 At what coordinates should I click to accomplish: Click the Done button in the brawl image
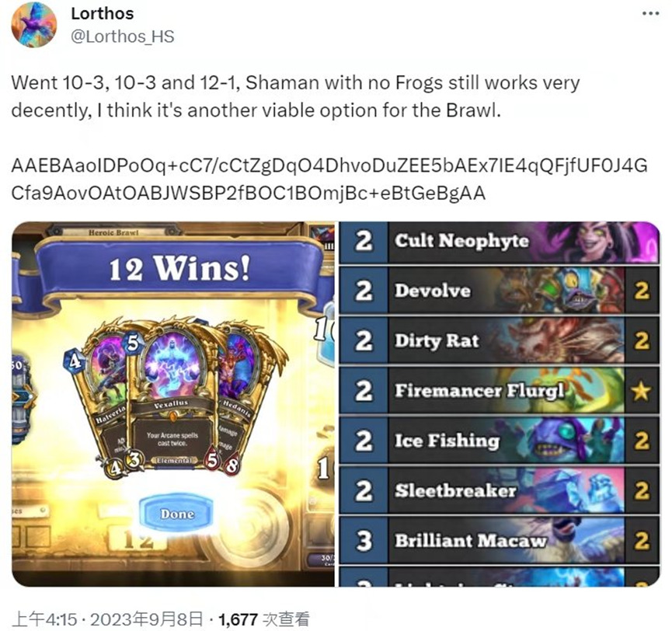(177, 513)
